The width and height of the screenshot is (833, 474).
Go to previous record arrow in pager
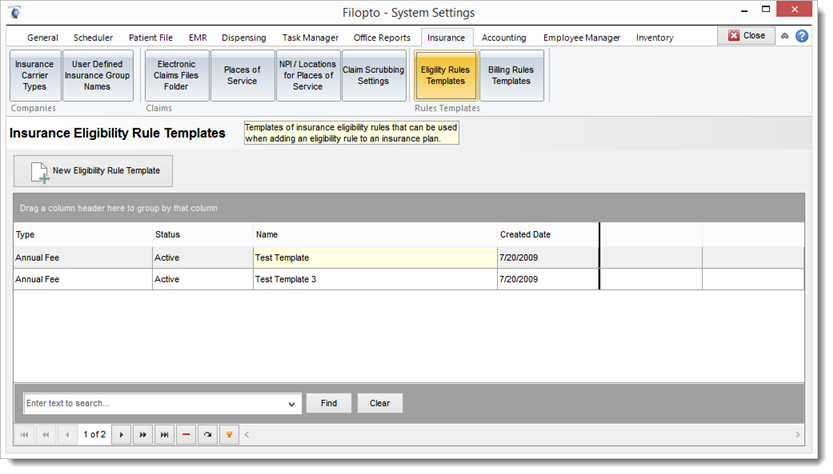click(x=67, y=435)
